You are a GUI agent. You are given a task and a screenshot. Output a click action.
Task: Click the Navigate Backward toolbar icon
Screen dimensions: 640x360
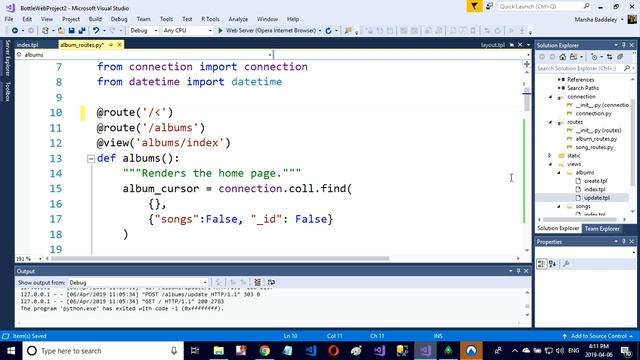pyautogui.click(x=15, y=31)
